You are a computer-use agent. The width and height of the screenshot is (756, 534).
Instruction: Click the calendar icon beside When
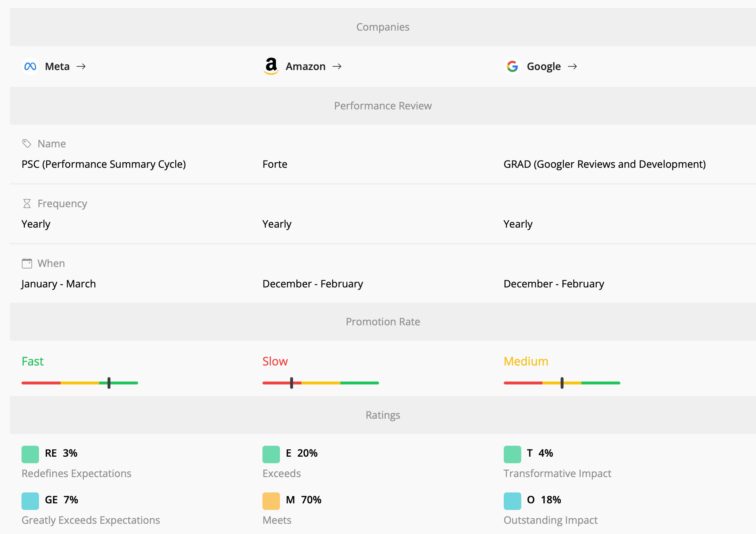pos(27,263)
